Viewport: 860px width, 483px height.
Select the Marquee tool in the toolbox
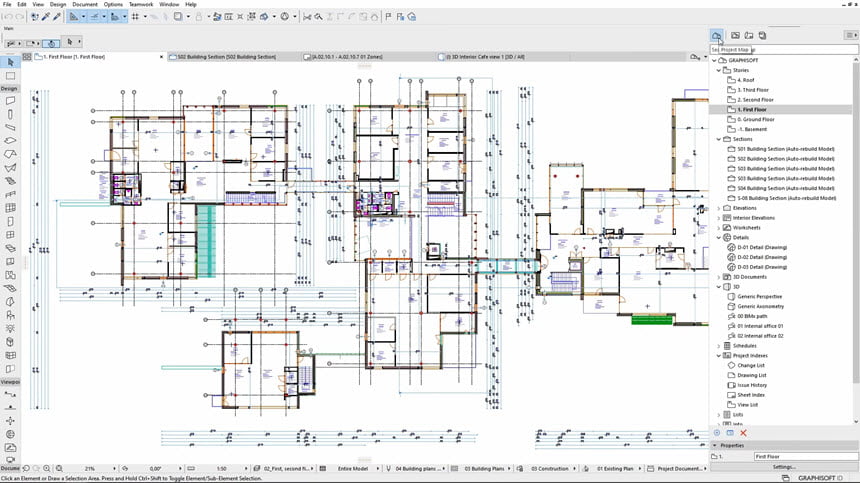[10, 75]
